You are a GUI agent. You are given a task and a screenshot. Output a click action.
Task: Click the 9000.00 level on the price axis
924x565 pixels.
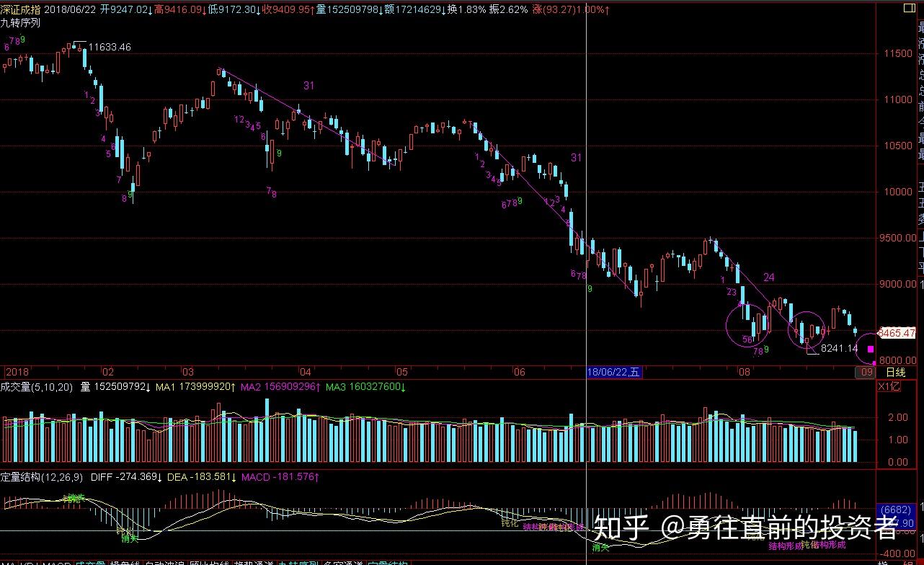(898, 284)
